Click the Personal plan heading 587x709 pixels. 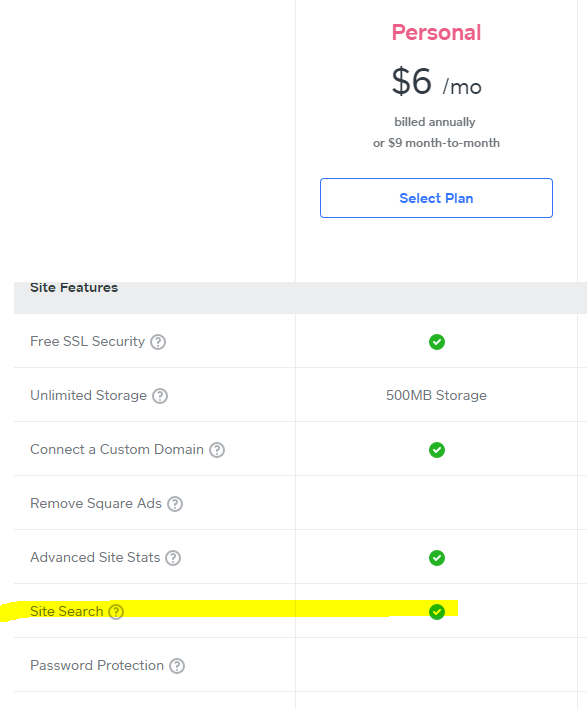436,33
